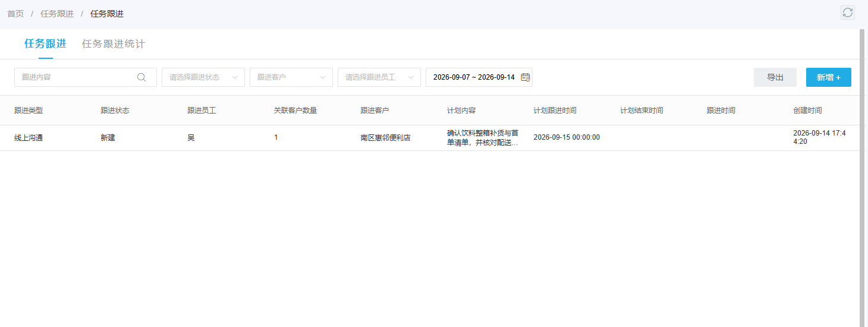The image size is (868, 327).
Task: Click the 线上沟通 cell in the row
Action: click(29, 137)
